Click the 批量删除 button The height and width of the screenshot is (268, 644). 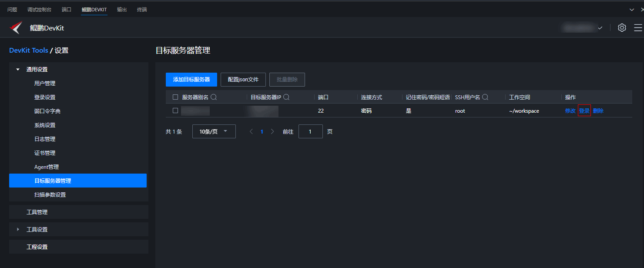coord(287,80)
